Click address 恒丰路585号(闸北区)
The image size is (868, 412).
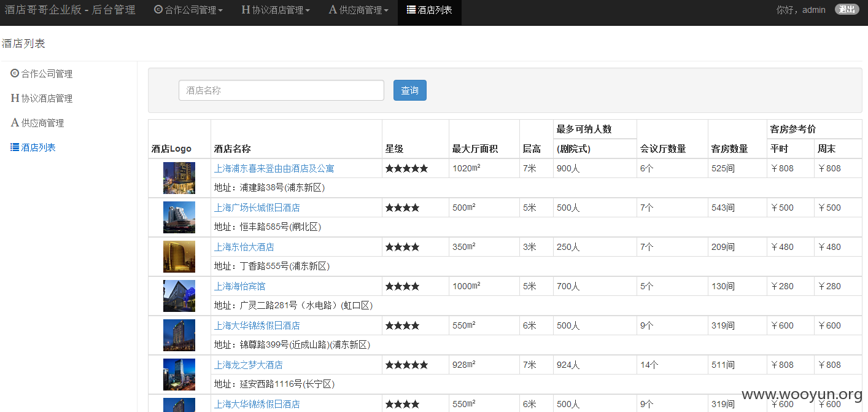[268, 227]
